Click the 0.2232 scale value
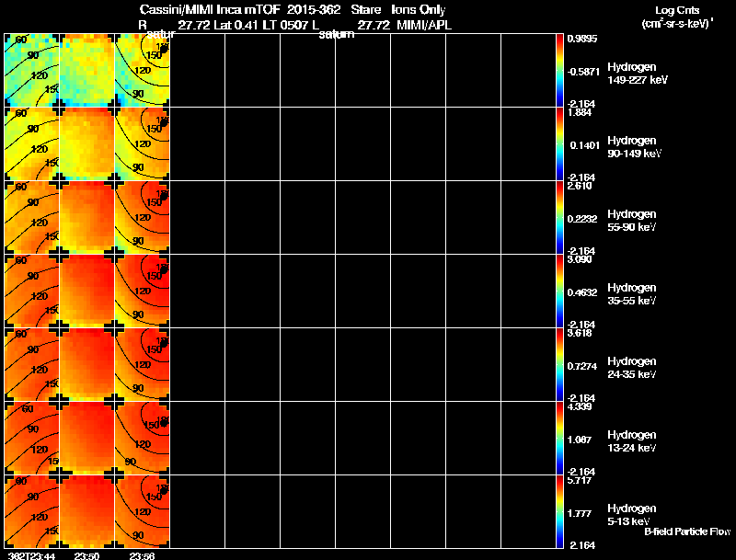 coord(582,219)
